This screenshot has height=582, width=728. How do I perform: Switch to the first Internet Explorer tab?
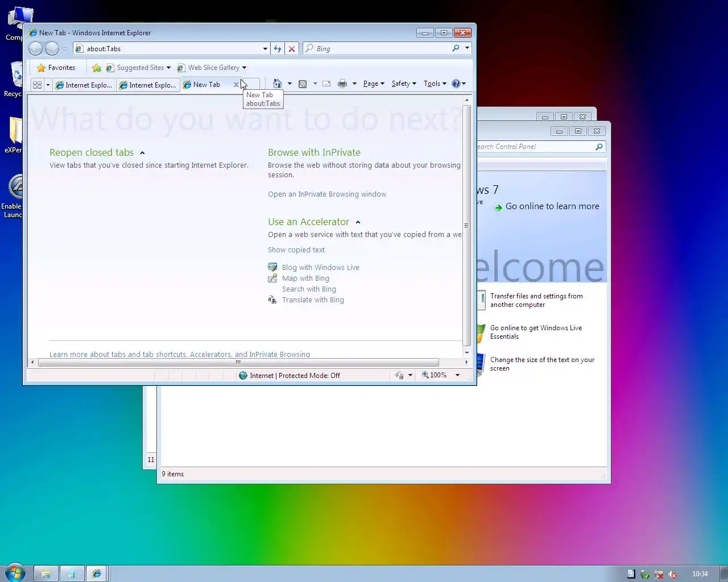[x=85, y=85]
